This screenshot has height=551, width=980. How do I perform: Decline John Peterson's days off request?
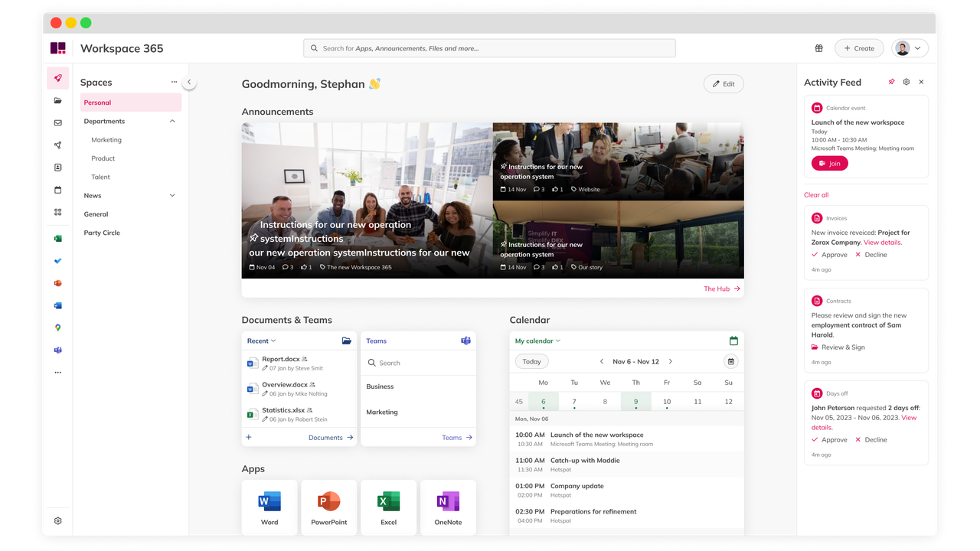871,440
